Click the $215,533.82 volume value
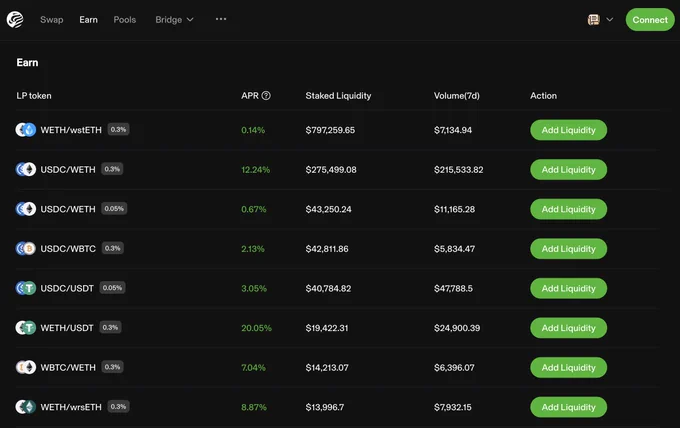 point(458,170)
